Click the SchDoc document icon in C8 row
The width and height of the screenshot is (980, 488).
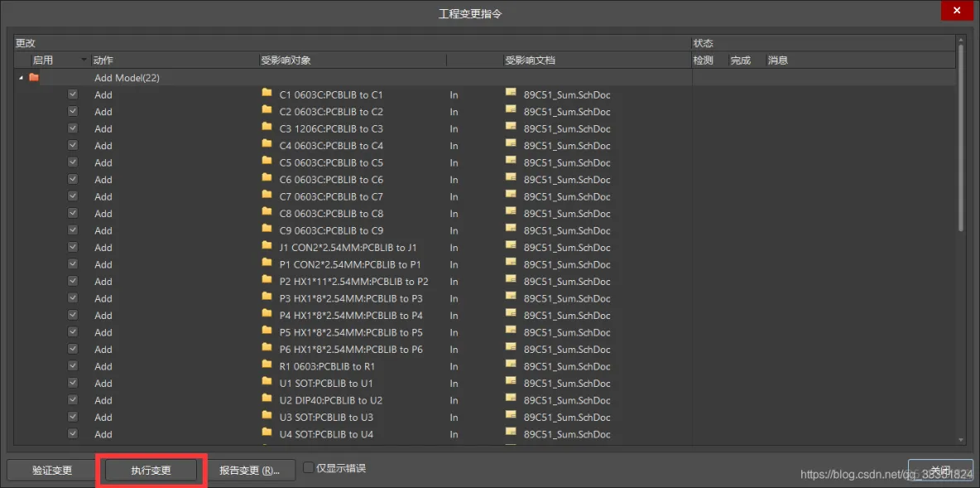[x=511, y=211]
